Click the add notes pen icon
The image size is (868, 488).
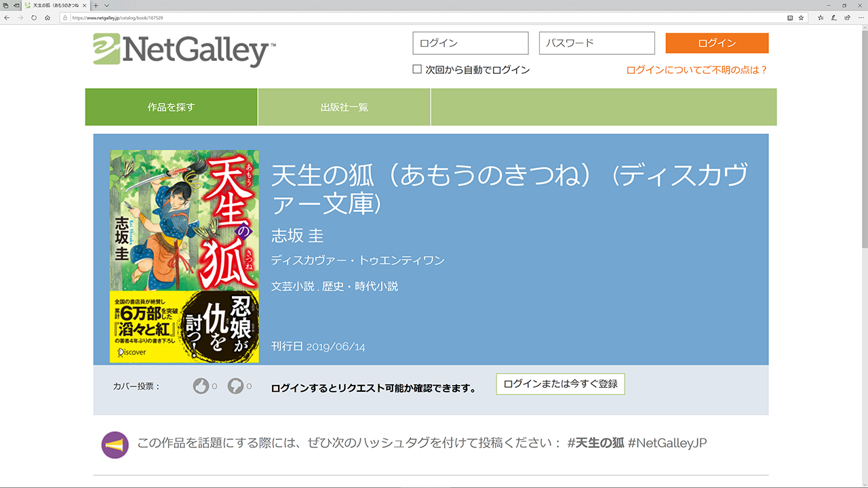[834, 18]
